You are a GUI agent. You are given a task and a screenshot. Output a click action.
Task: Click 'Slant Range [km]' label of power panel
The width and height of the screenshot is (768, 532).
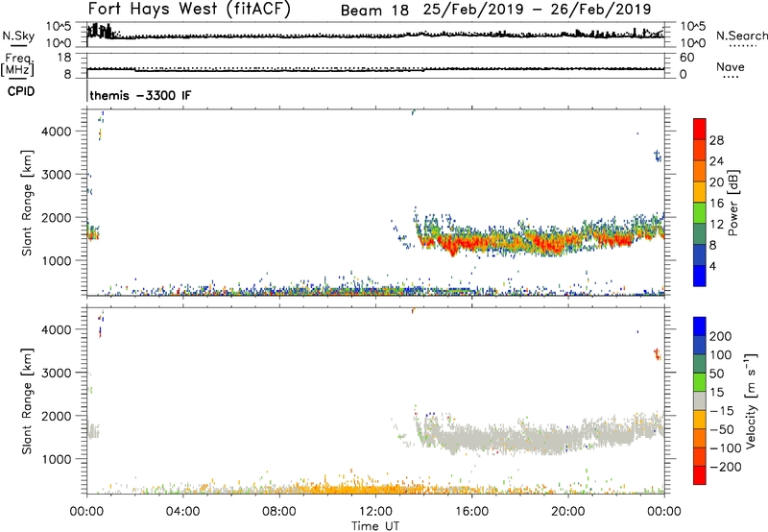pos(27,203)
